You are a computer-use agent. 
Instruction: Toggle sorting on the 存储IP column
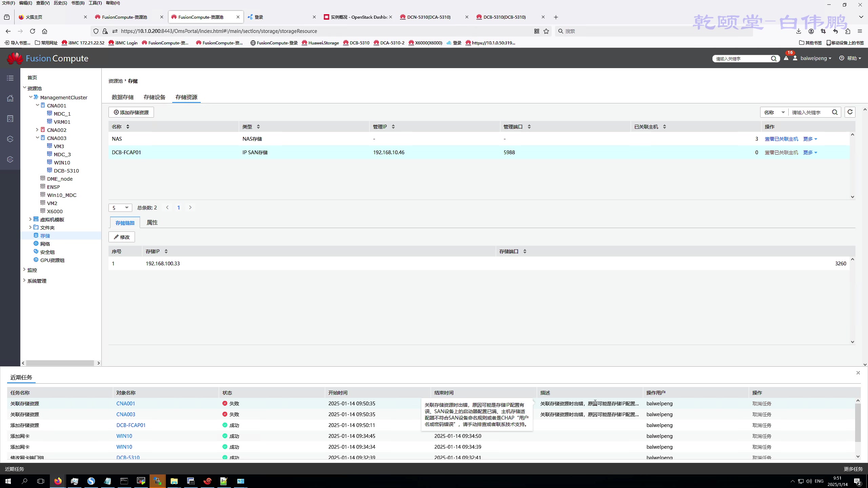click(x=166, y=251)
